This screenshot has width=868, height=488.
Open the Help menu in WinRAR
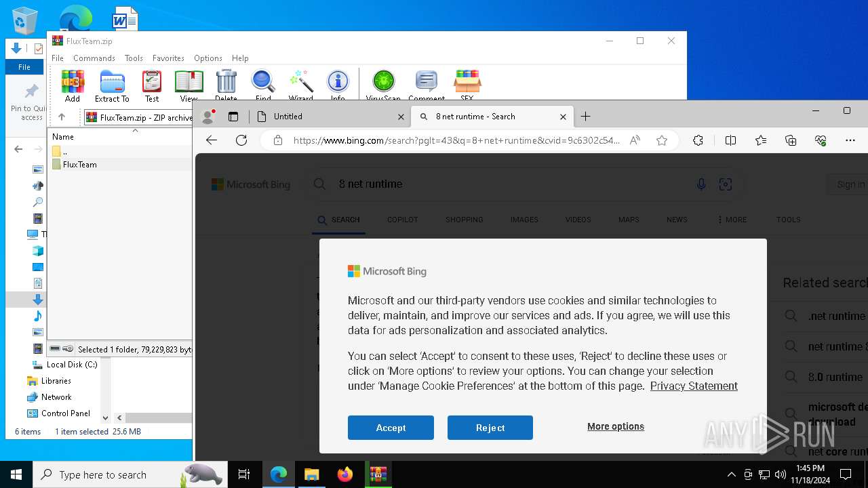tap(240, 58)
